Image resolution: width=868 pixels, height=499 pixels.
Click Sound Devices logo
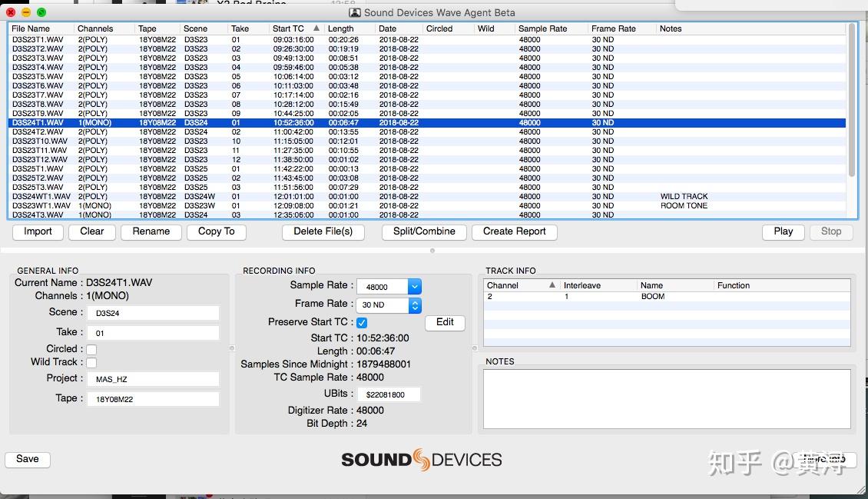coord(421,460)
